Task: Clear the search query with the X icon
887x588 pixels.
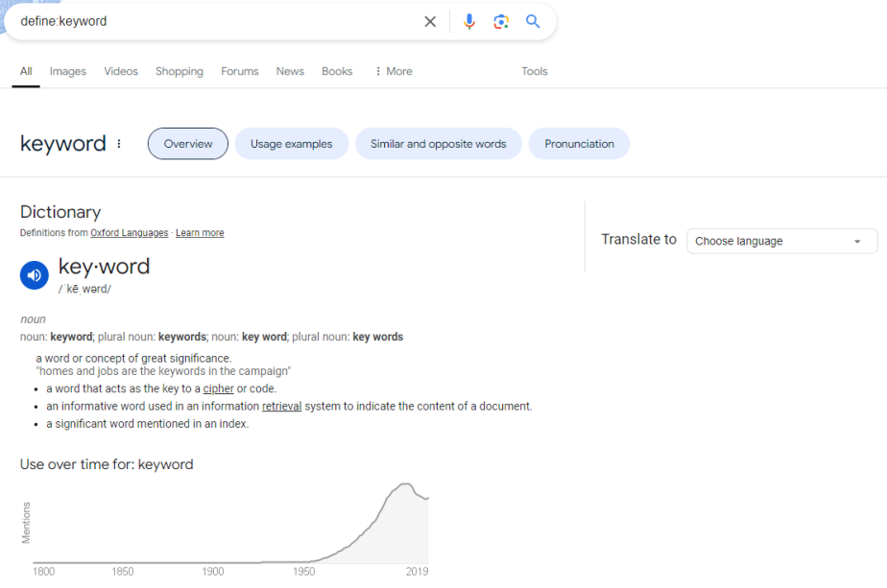Action: pyautogui.click(x=430, y=20)
